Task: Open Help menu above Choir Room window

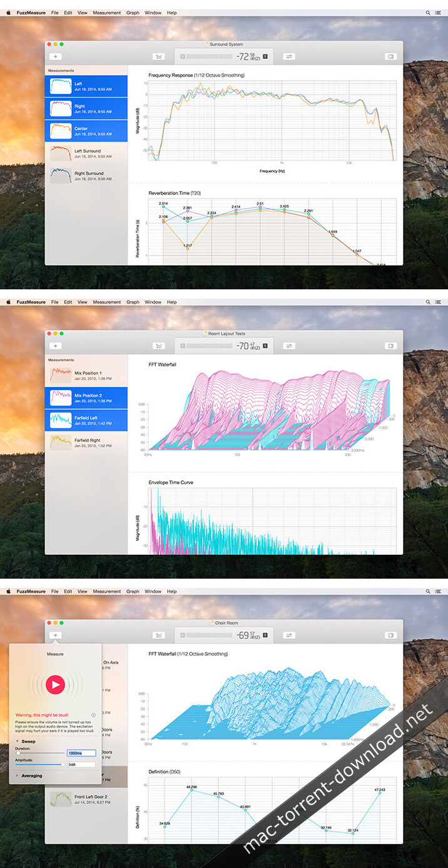Action: tap(172, 591)
